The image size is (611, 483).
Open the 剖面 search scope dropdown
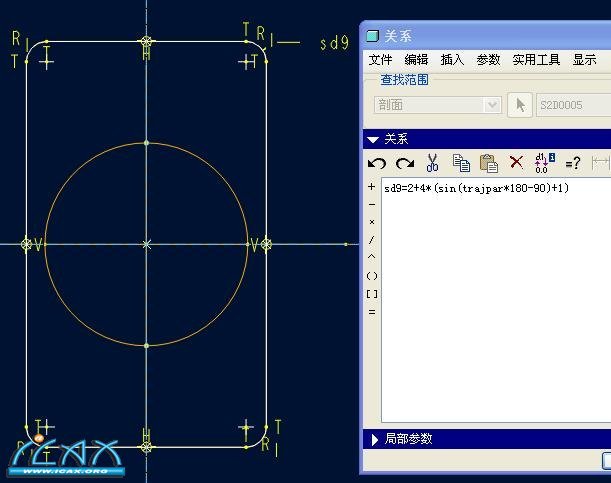point(491,105)
